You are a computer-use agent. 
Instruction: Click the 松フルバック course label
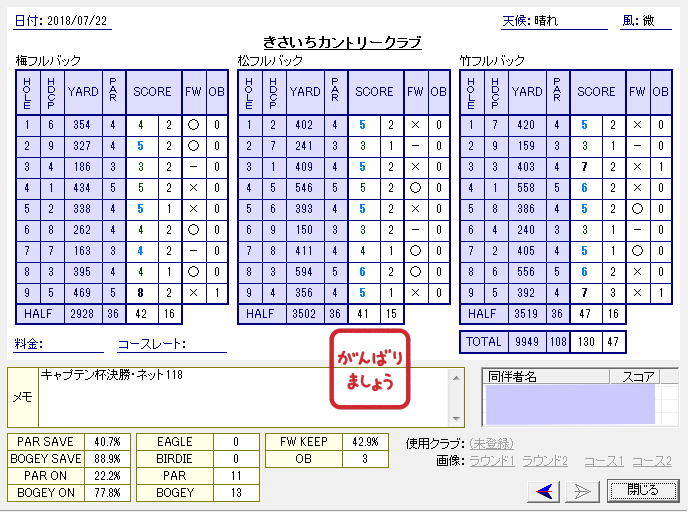pyautogui.click(x=270, y=60)
